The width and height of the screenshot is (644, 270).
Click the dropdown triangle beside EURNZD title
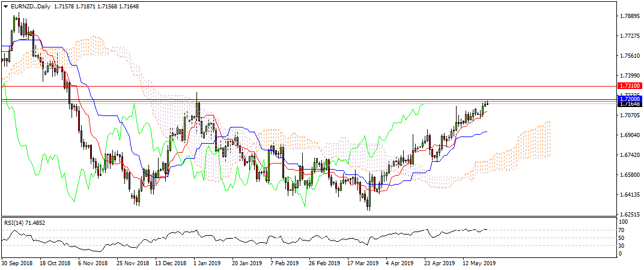(5, 5)
